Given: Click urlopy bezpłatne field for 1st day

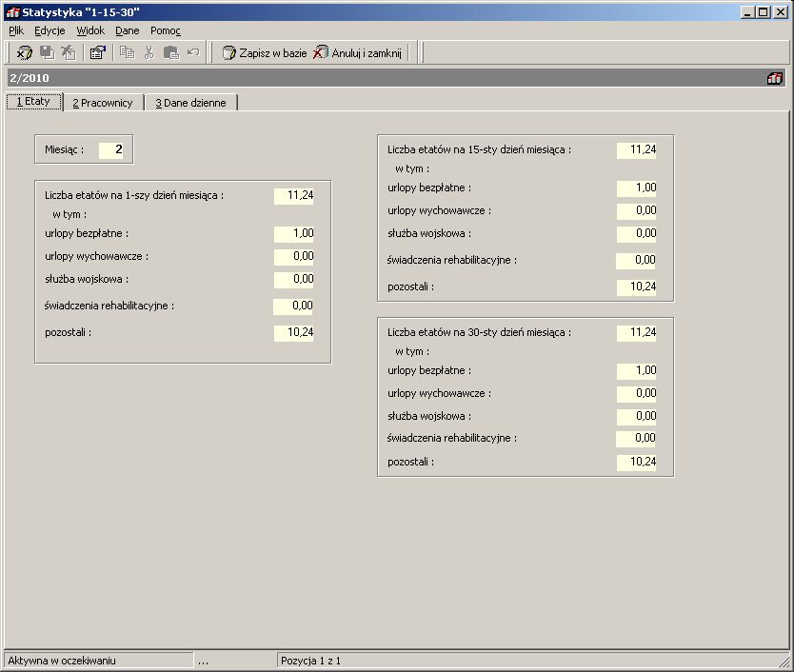Looking at the screenshot, I should 293,233.
